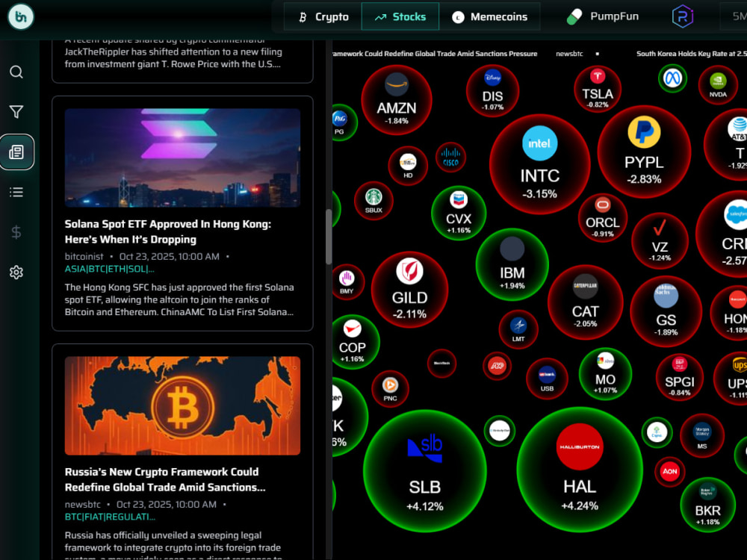Select the TSLA bubble

coord(598,89)
